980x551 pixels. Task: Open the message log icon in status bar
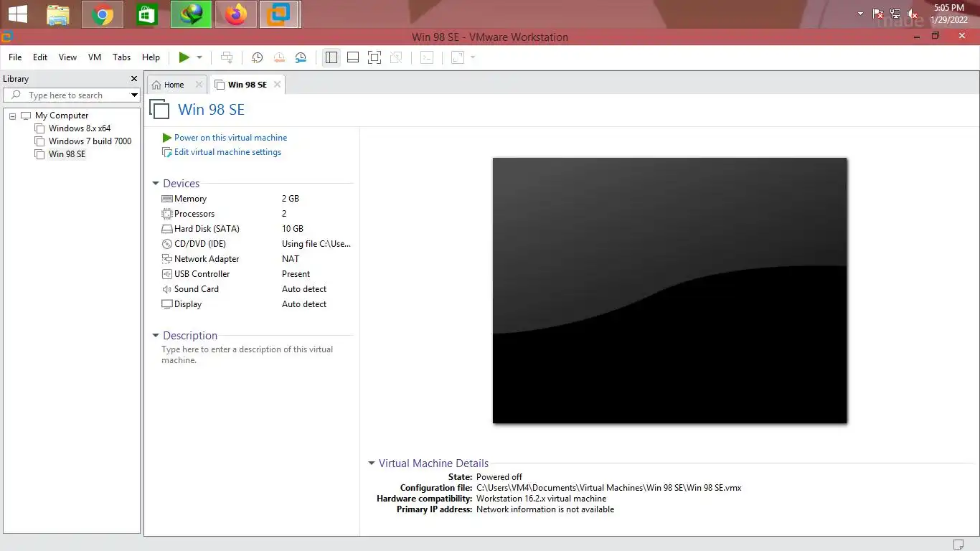(x=958, y=544)
